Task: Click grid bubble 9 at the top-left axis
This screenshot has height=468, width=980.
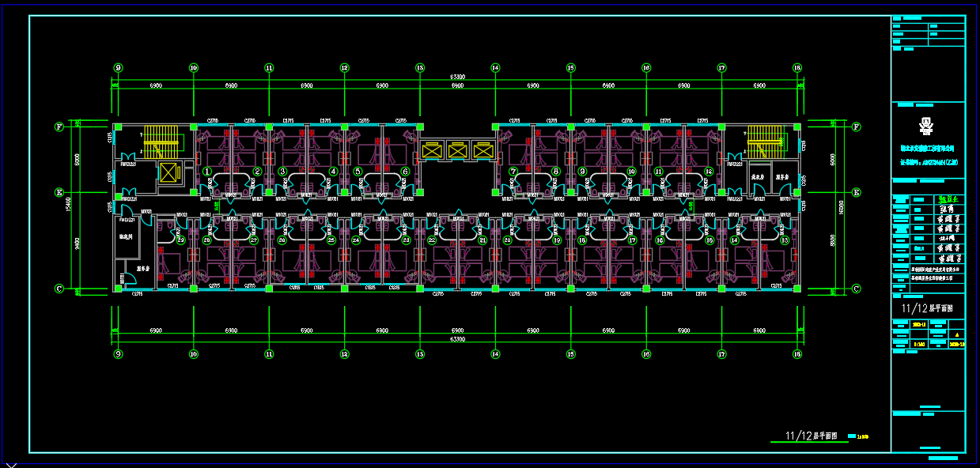Action: [117, 68]
